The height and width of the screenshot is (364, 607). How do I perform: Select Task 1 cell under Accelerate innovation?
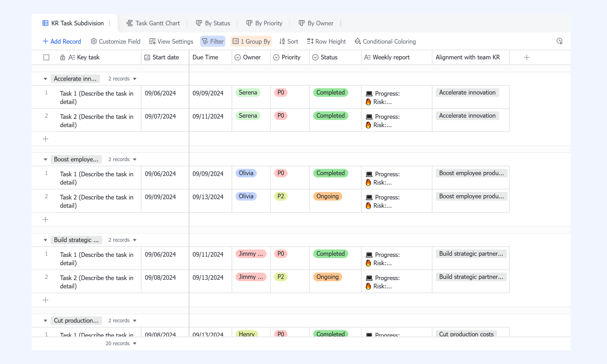pos(97,97)
